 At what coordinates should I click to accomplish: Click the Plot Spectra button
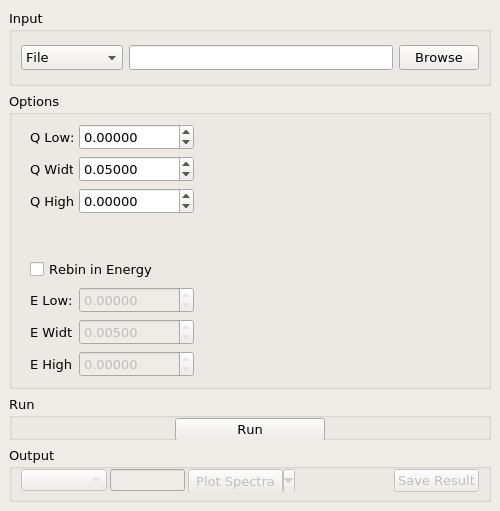(x=235, y=481)
